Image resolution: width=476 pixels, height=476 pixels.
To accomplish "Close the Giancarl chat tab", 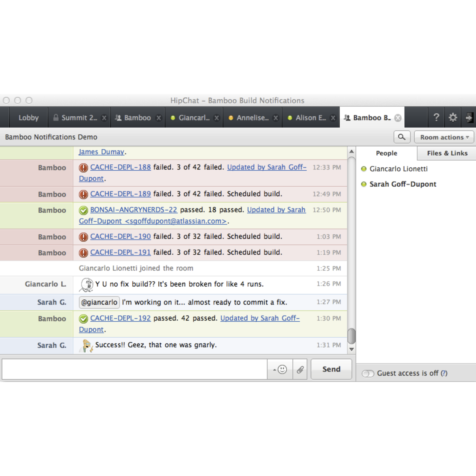I will click(x=217, y=118).
